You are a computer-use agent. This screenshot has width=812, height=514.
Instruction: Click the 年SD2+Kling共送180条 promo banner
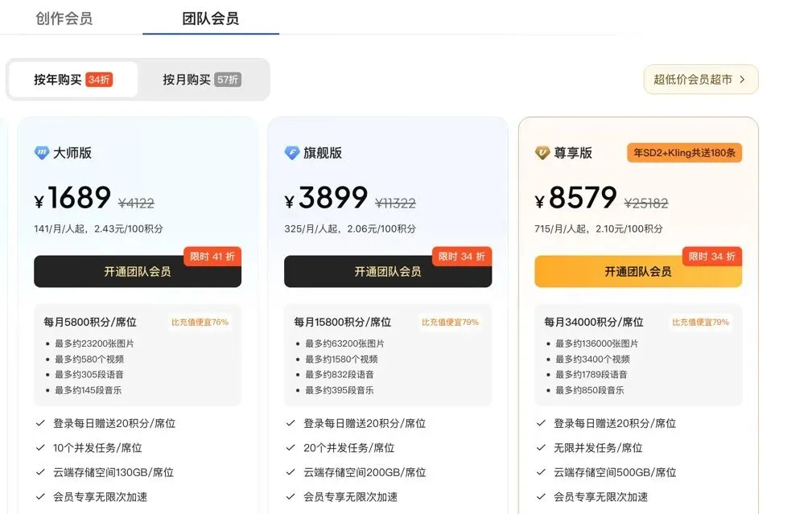(684, 153)
